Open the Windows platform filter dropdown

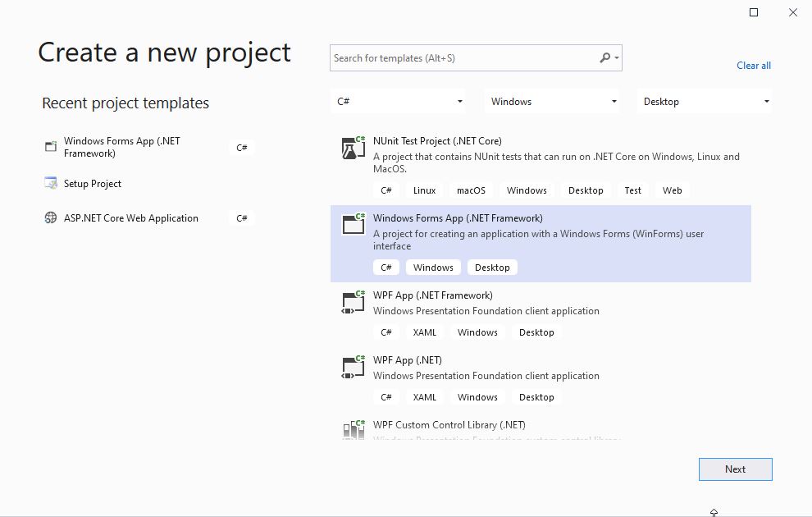552,102
